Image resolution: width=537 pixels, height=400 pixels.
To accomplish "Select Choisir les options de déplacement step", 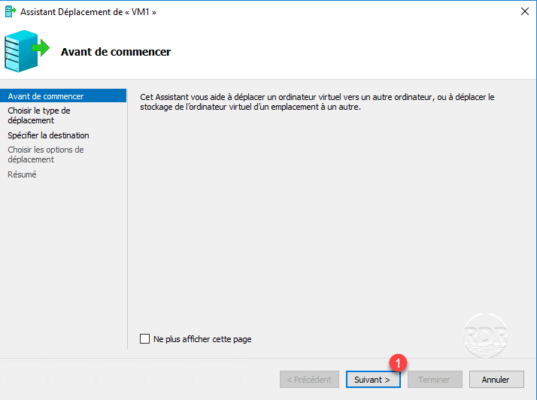I will [46, 154].
